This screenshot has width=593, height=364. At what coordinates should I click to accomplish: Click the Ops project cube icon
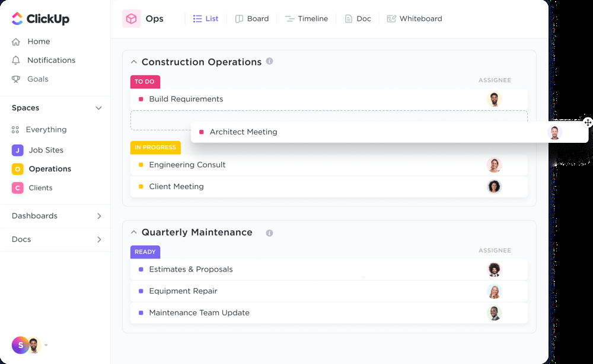131,18
